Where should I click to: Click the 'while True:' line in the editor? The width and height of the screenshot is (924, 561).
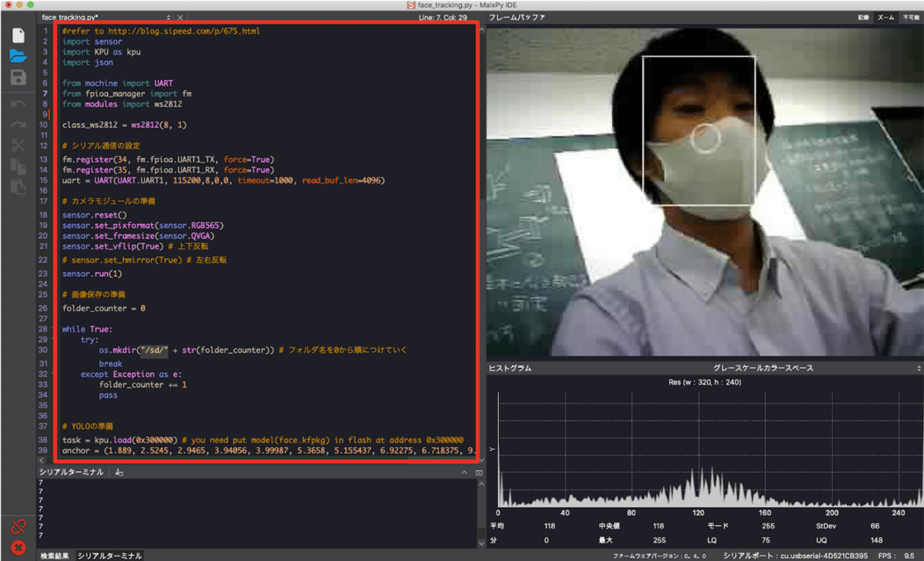(87, 329)
